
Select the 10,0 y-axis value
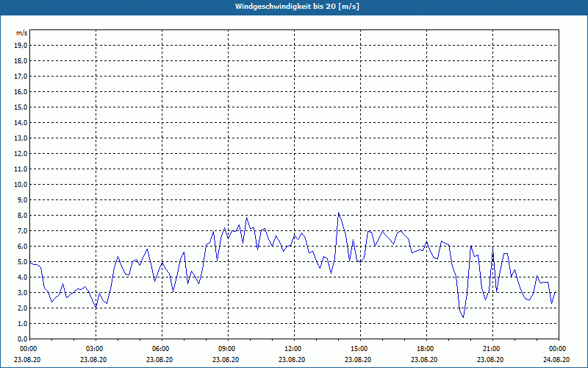(x=21, y=185)
